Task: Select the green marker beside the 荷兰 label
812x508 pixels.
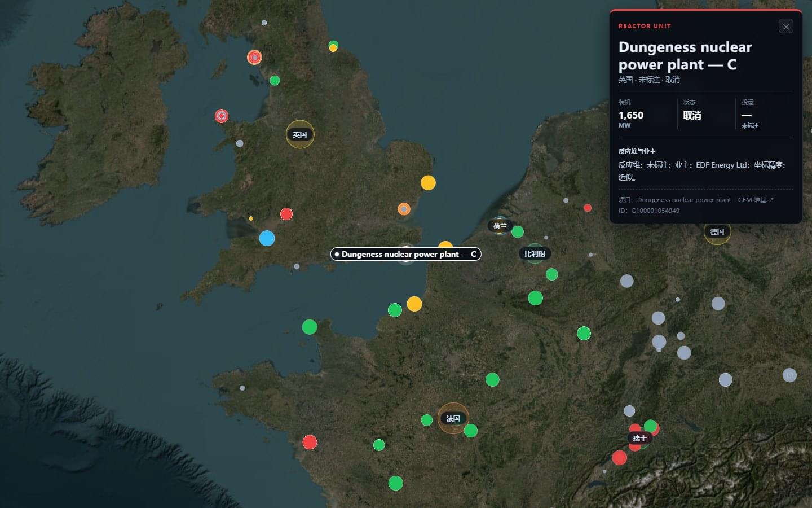Action: [518, 231]
